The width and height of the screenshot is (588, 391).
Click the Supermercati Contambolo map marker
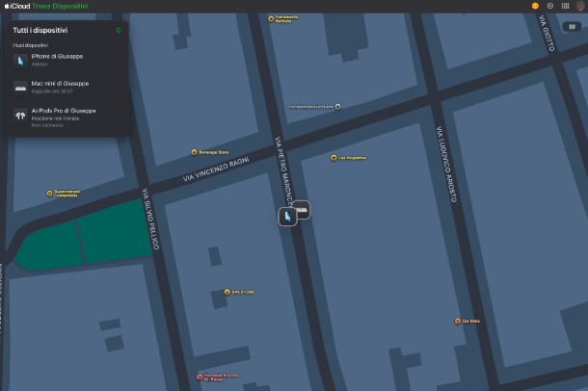49,194
